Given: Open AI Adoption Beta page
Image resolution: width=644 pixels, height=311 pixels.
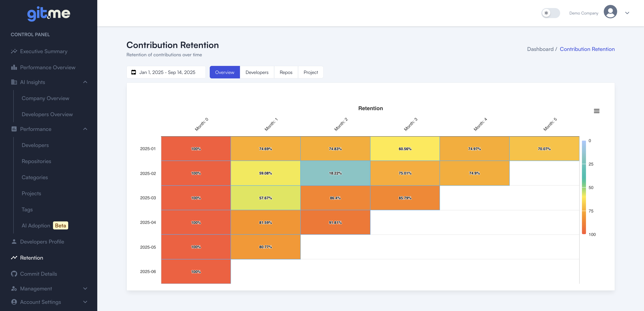Looking at the screenshot, I should coord(36,226).
